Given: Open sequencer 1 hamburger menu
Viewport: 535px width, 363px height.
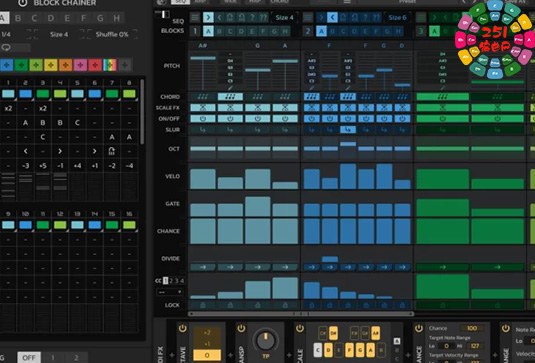Looking at the screenshot, I should (x=195, y=17).
